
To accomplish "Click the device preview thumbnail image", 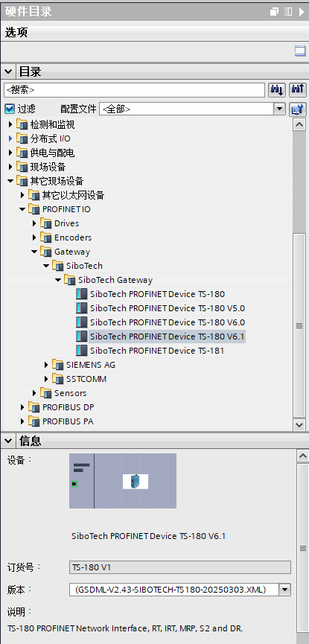I will click(123, 481).
